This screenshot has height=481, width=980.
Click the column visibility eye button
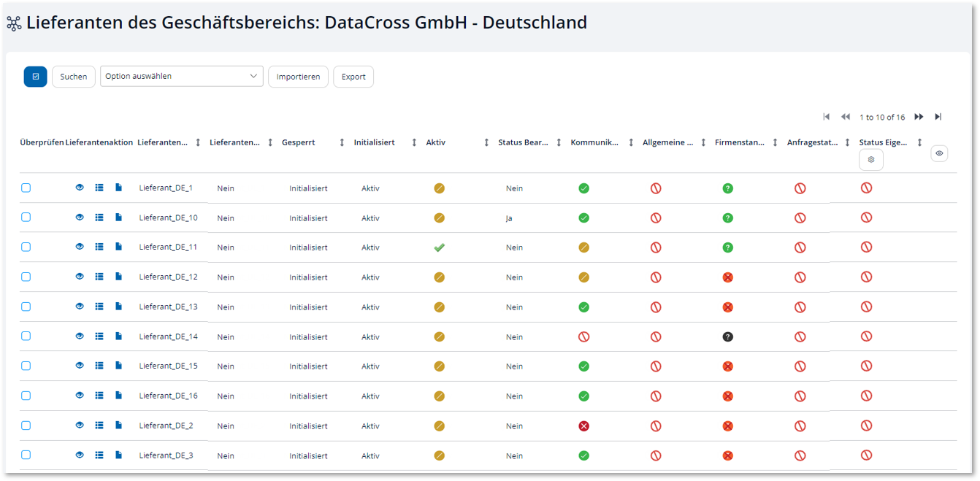(x=939, y=153)
